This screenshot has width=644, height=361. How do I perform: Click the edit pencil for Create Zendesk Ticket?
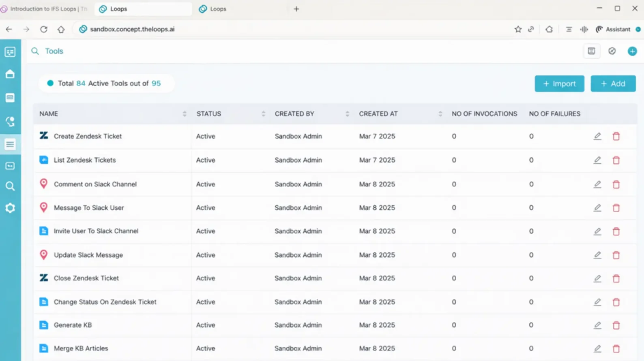597,136
